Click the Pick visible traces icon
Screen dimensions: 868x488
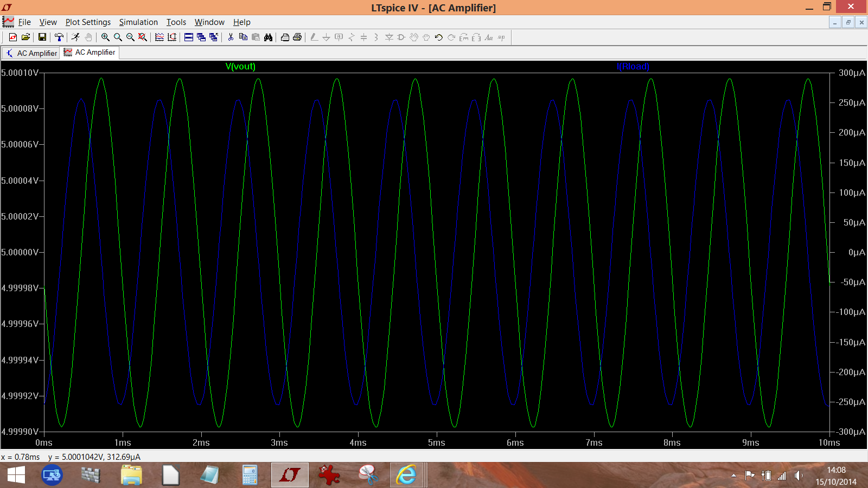159,37
